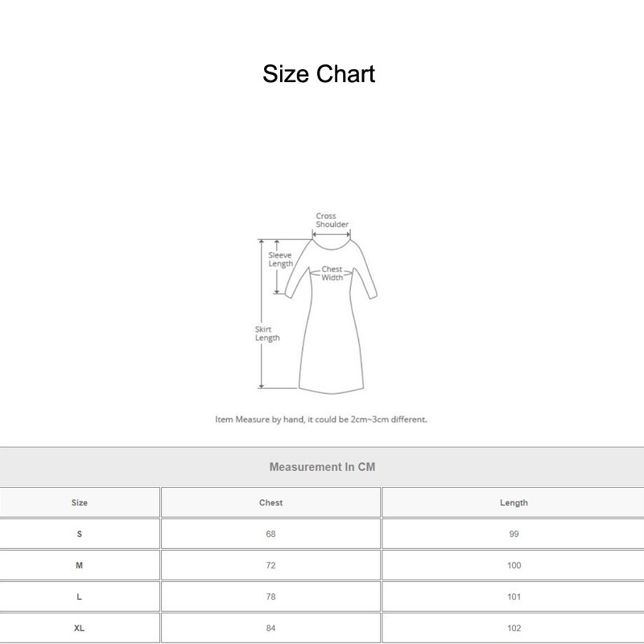Click the Size column header
The width and height of the screenshot is (644, 644).
[80, 502]
